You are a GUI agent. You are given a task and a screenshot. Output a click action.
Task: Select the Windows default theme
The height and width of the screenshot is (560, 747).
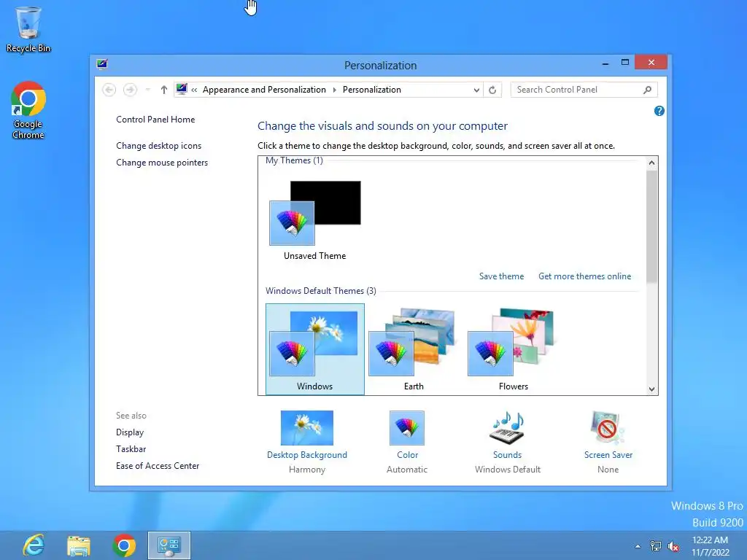315,349
